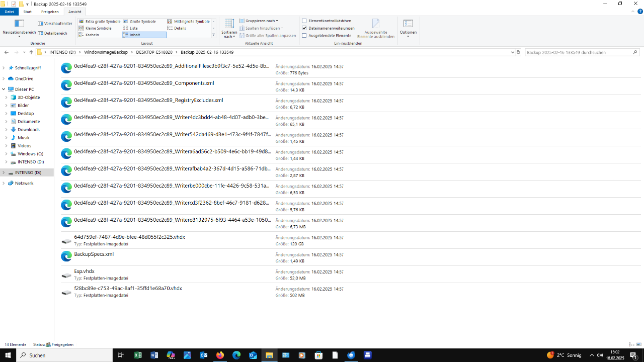Toggle the Detailbereich pane
This screenshot has height=362, width=644.
point(52,33)
